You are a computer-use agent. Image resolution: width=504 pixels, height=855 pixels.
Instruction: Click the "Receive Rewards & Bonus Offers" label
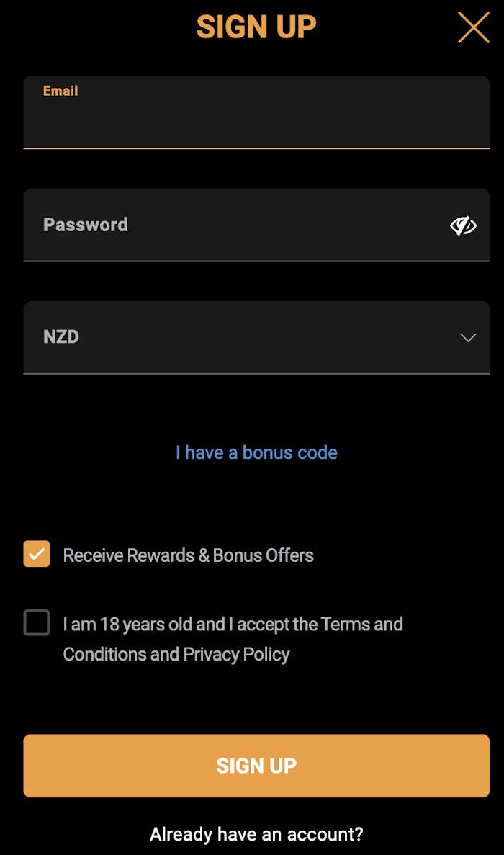(188, 555)
